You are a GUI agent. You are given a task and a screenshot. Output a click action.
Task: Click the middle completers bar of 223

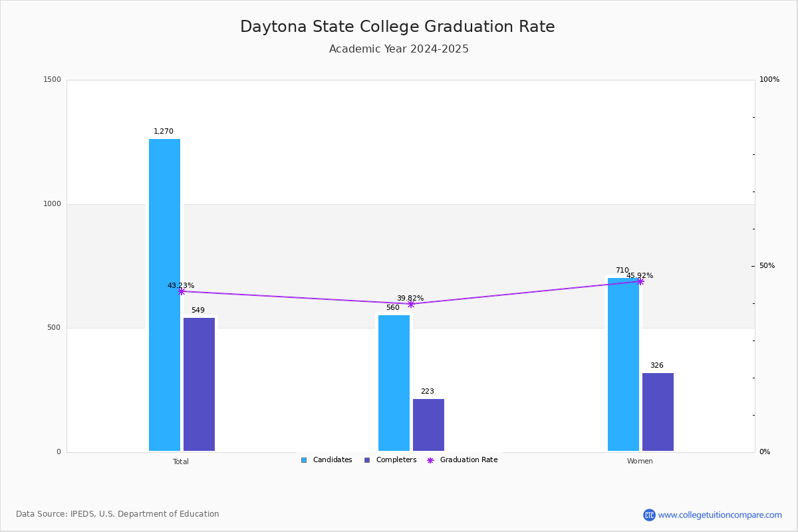[428, 425]
